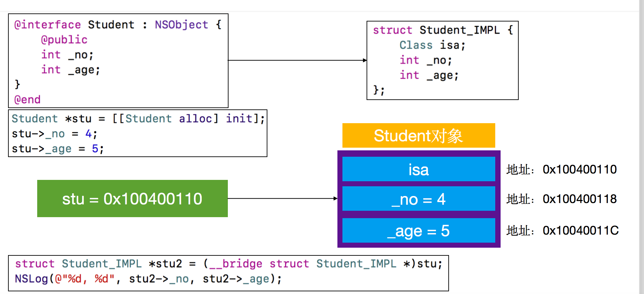Click 'int _age;' inside struct Student_IMPL
Viewport: 644px width, 294px height.
click(x=429, y=76)
